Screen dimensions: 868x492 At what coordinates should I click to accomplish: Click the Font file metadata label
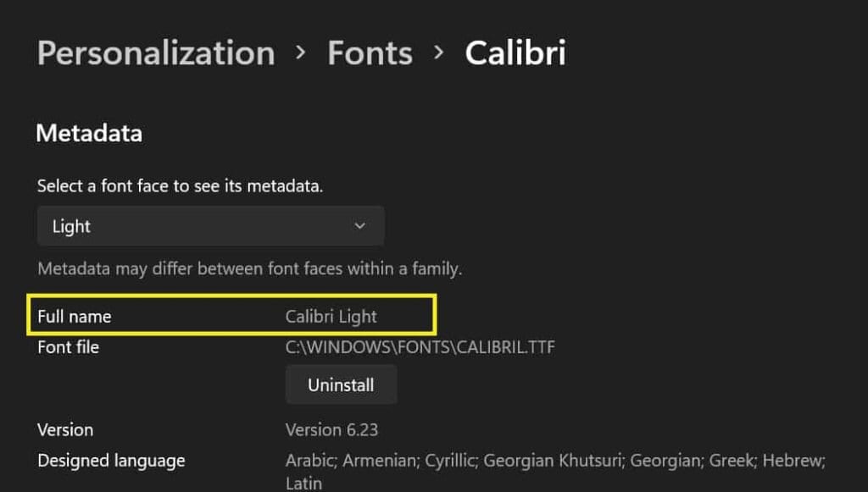pos(68,346)
